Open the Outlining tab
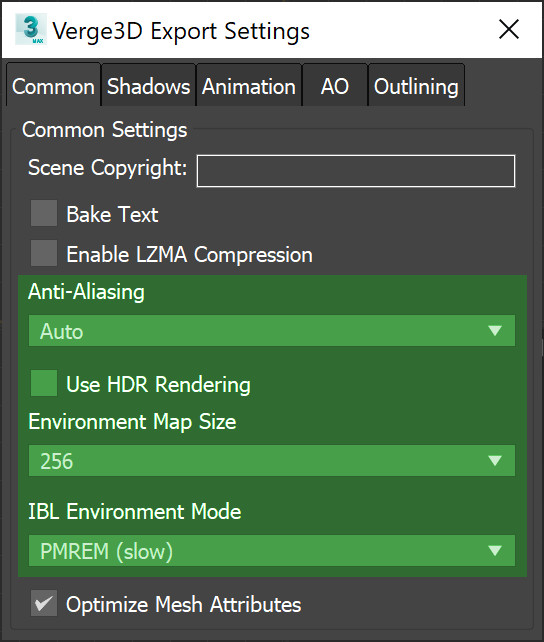544x642 pixels. [416, 85]
